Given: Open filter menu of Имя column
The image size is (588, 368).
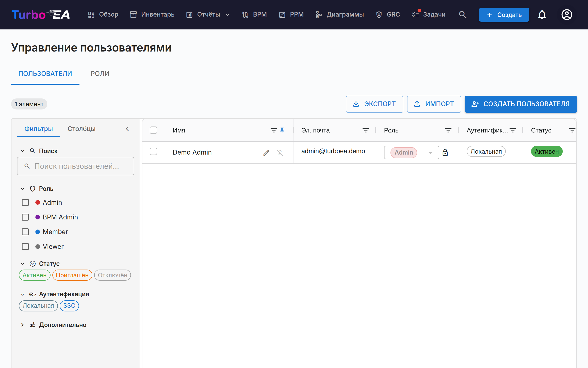Looking at the screenshot, I should [x=274, y=130].
